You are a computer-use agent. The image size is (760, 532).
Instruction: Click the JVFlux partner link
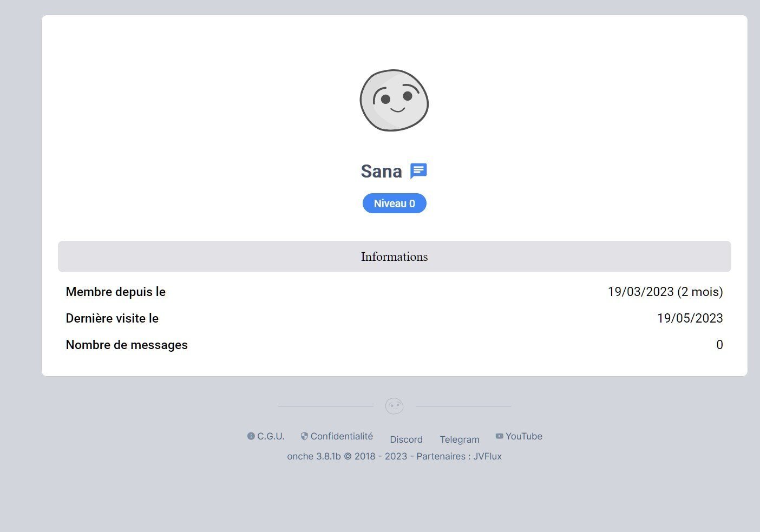pyautogui.click(x=488, y=456)
